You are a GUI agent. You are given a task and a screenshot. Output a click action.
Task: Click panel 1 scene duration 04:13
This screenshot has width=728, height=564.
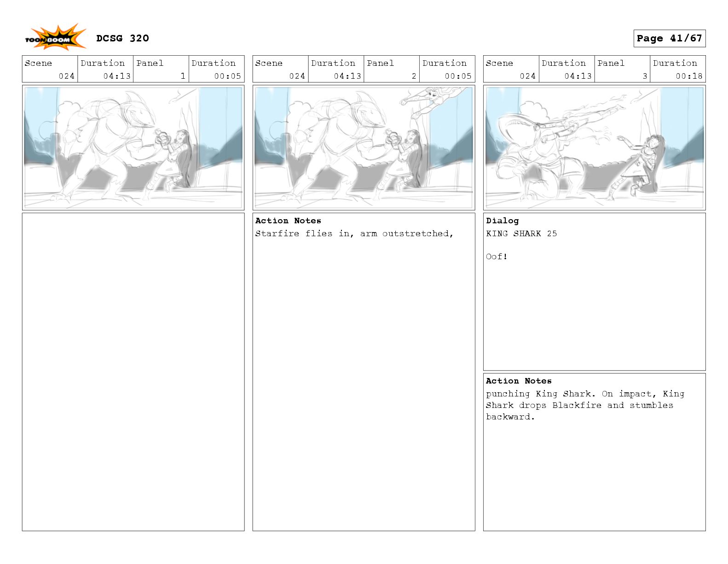pos(117,76)
